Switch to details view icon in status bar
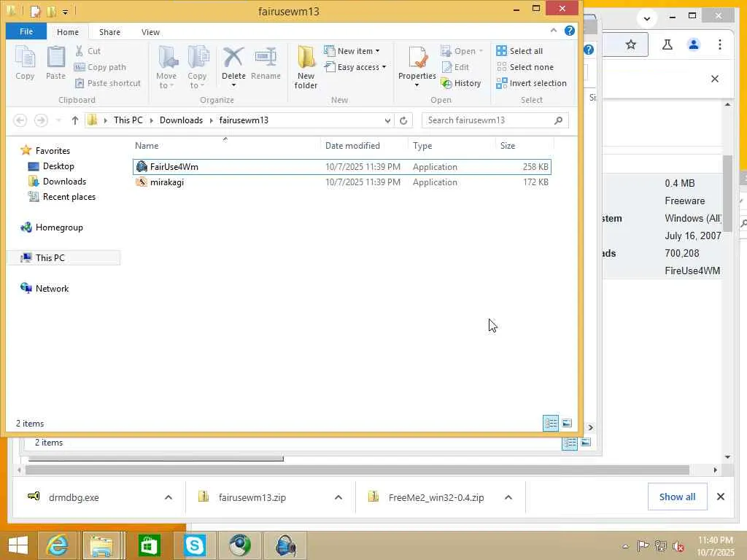Viewport: 747px width, 560px height. 551,423
